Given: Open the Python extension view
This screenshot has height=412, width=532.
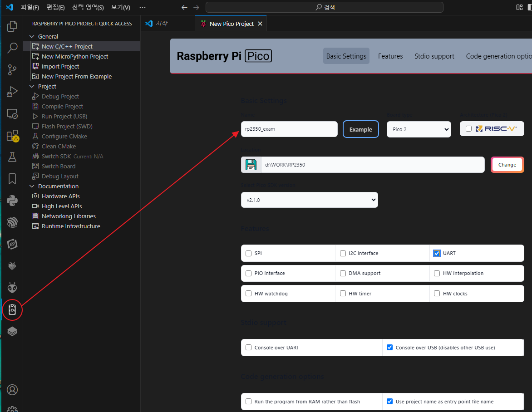Looking at the screenshot, I should pos(12,201).
